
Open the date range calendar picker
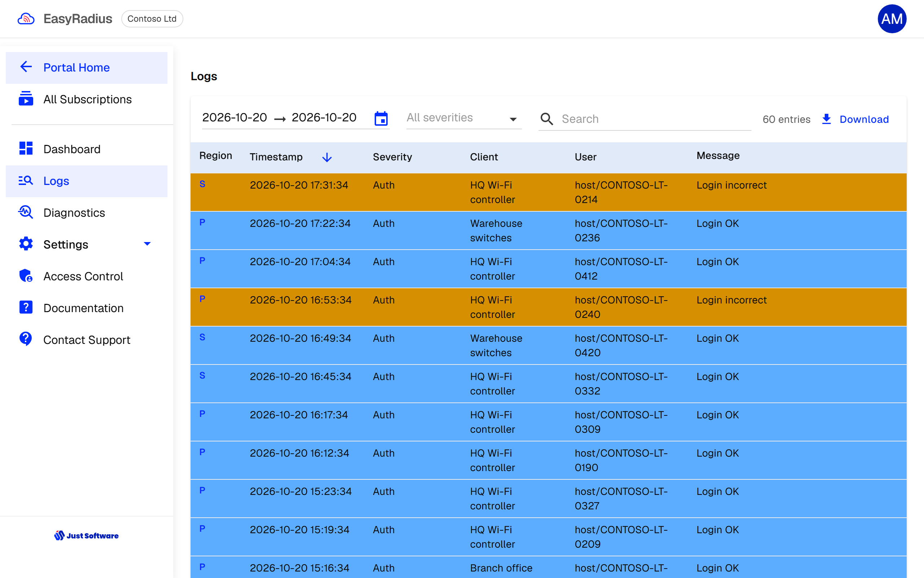(381, 118)
